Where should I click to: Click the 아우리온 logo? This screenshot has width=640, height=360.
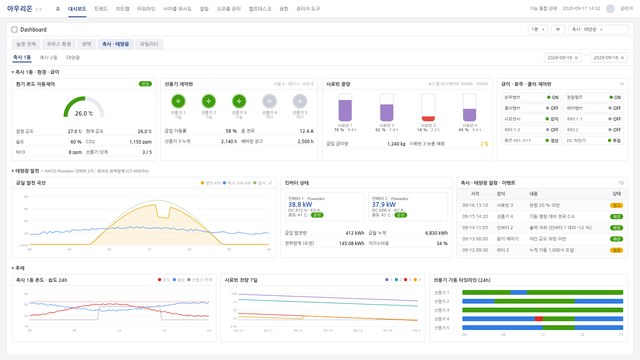tap(20, 8)
